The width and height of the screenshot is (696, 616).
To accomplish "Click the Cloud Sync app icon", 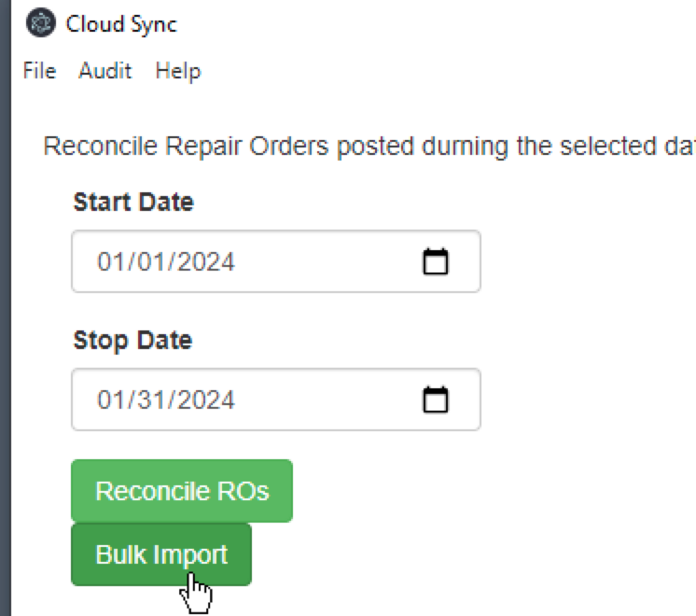I will 41,22.
